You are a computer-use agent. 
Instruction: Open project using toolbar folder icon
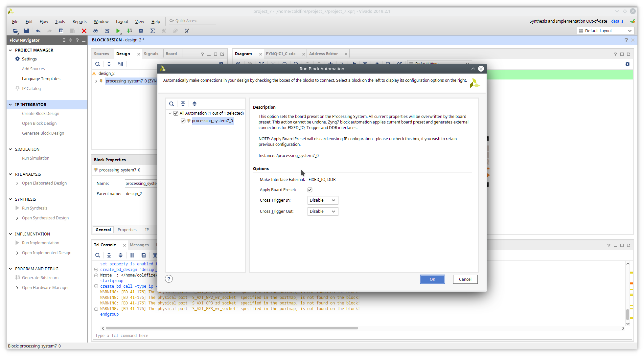(x=15, y=31)
